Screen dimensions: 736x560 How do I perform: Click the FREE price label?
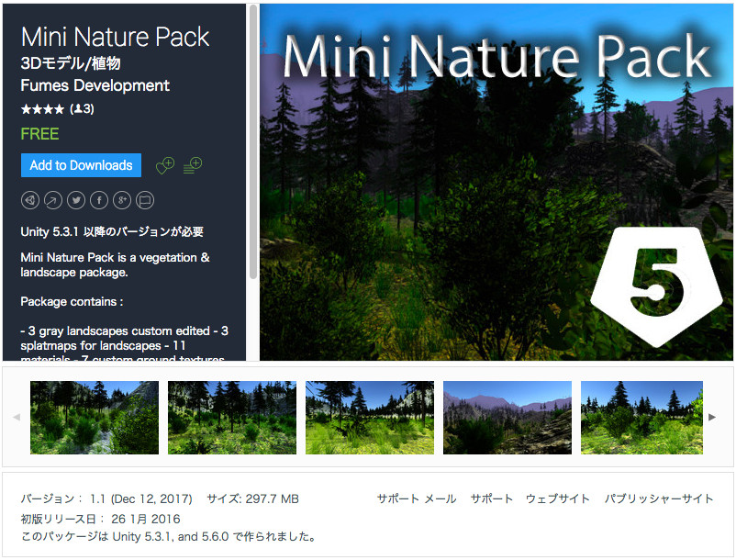coord(39,134)
